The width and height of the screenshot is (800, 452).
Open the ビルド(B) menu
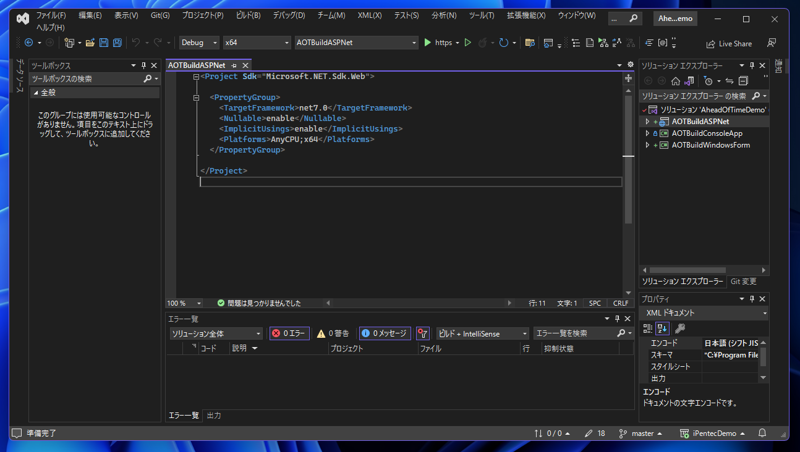click(248, 15)
